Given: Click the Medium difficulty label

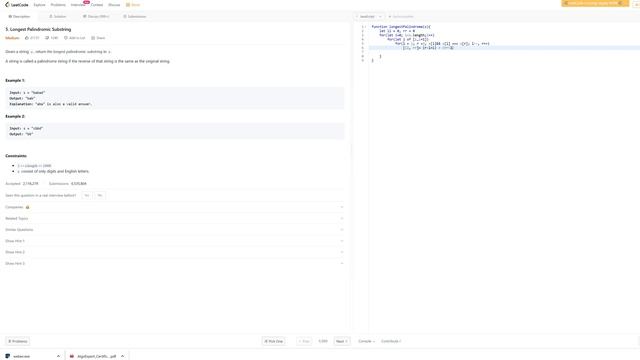Looking at the screenshot, I should pyautogui.click(x=12, y=38).
